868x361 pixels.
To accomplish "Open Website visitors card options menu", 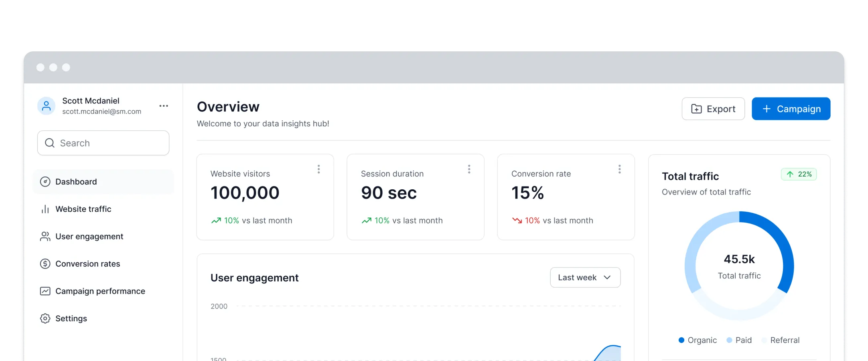I will (x=319, y=169).
